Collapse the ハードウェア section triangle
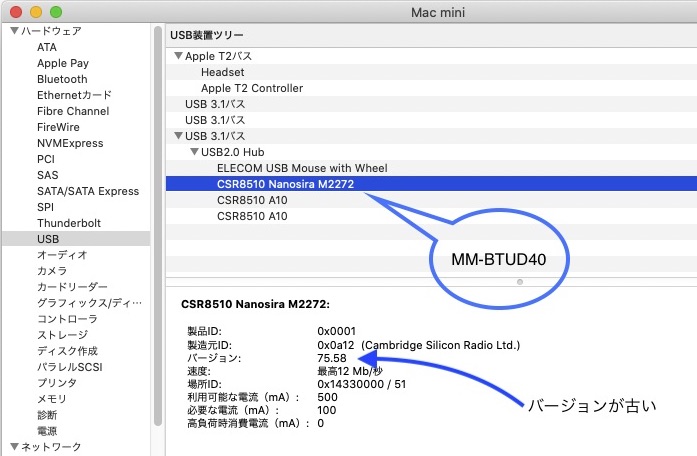This screenshot has width=697, height=456. coord(14,31)
